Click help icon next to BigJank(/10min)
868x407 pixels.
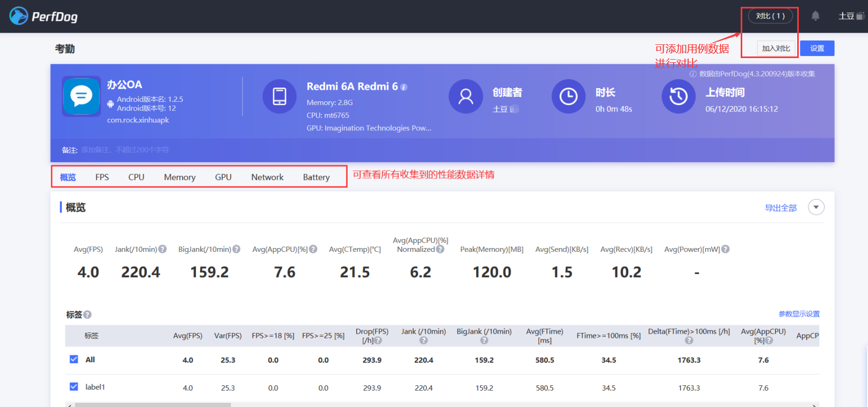pyautogui.click(x=236, y=249)
